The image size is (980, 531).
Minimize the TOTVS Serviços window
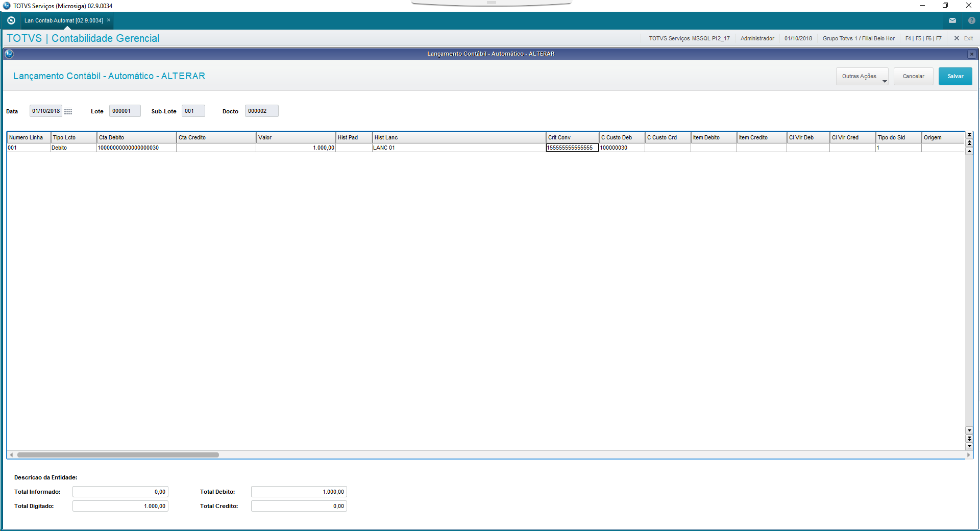click(x=922, y=6)
